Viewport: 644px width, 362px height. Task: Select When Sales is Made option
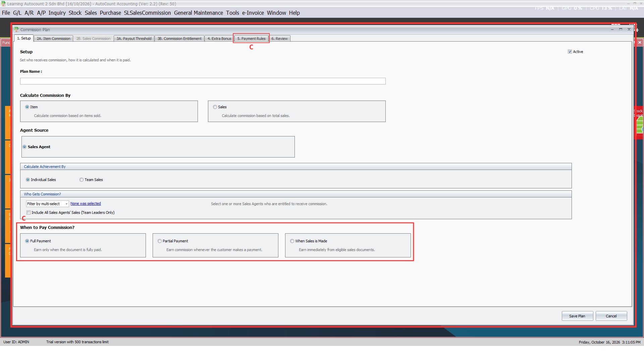(292, 241)
